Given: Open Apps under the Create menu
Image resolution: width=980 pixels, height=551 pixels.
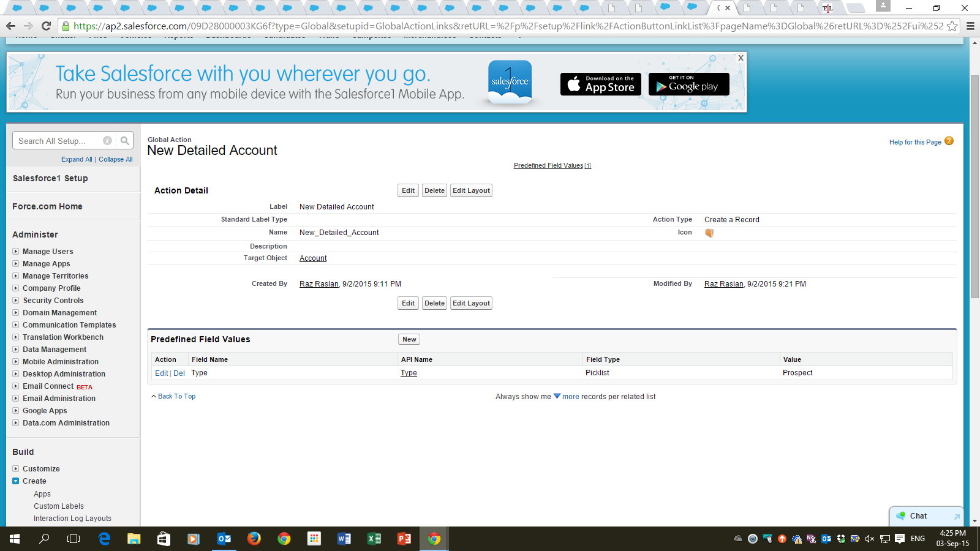Looking at the screenshot, I should coord(42,494).
